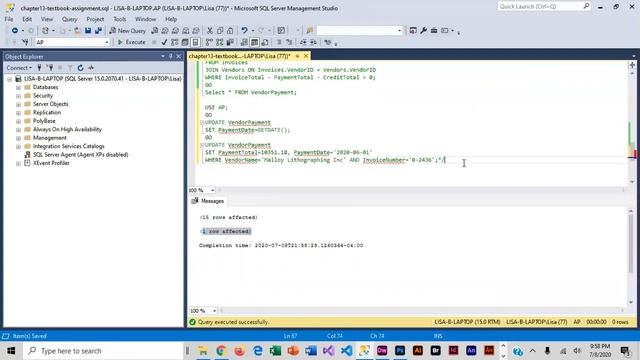Click Refresh icon in Object Explorer

(80, 68)
